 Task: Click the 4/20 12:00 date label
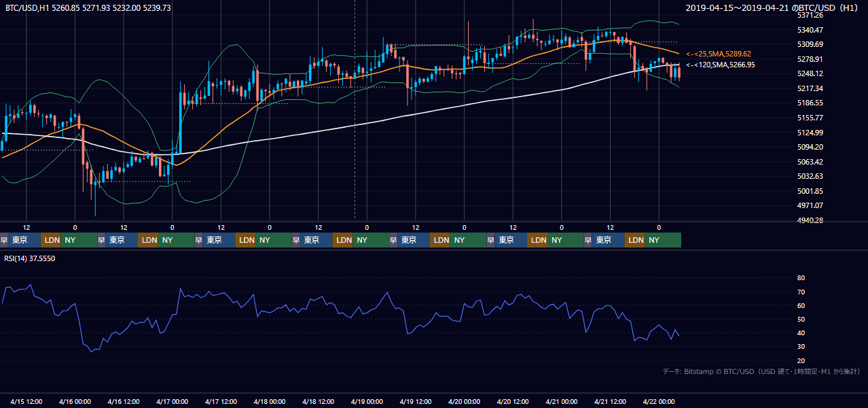pos(513,401)
